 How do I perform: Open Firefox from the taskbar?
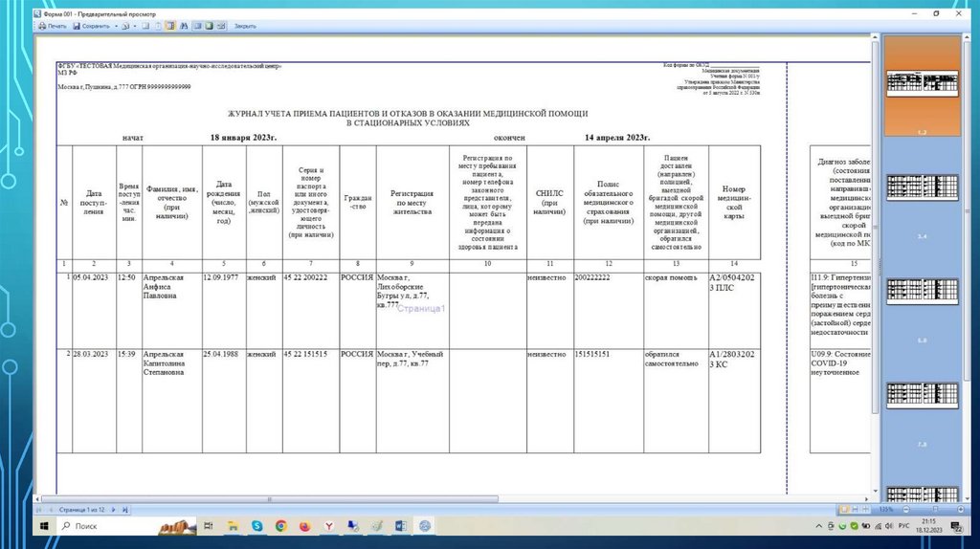click(x=304, y=526)
